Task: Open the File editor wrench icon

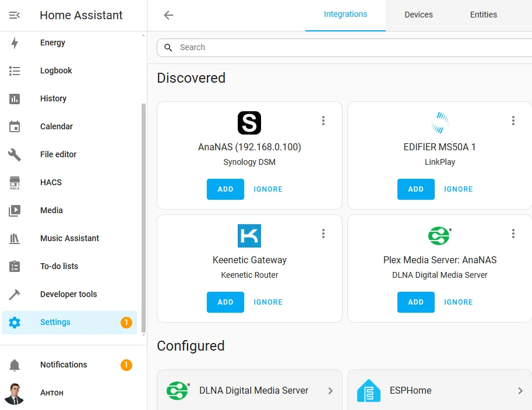Action: [x=14, y=155]
